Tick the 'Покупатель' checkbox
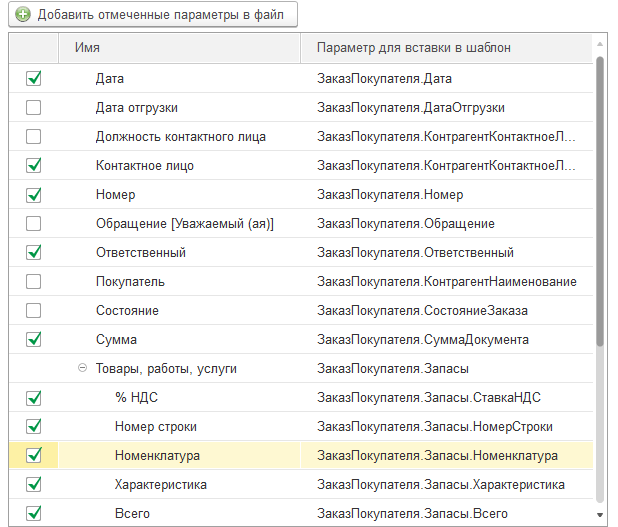This screenshot has height=527, width=618. (34, 281)
